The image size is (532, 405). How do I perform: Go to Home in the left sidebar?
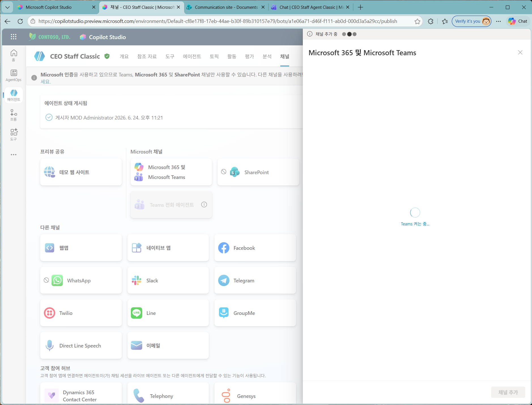[14, 55]
